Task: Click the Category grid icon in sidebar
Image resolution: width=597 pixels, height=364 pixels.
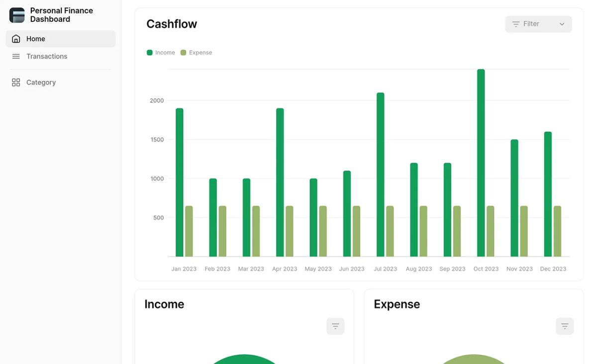Action: click(x=16, y=83)
